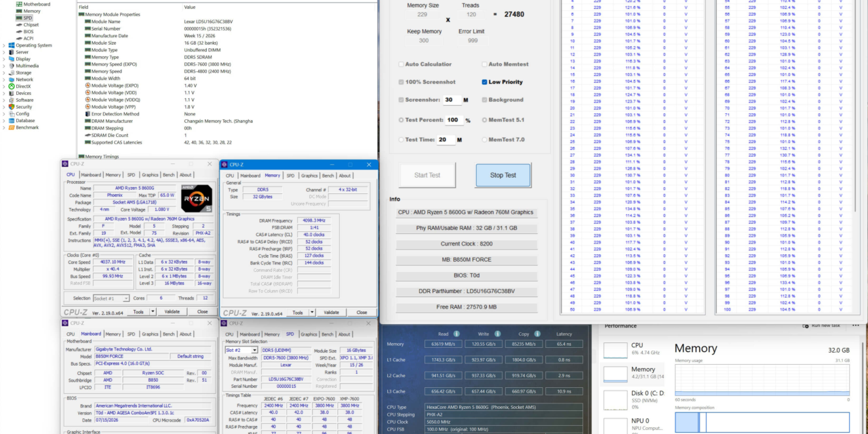Click info icon next to Read column
Screen dimensions: 868x434
[456, 334]
